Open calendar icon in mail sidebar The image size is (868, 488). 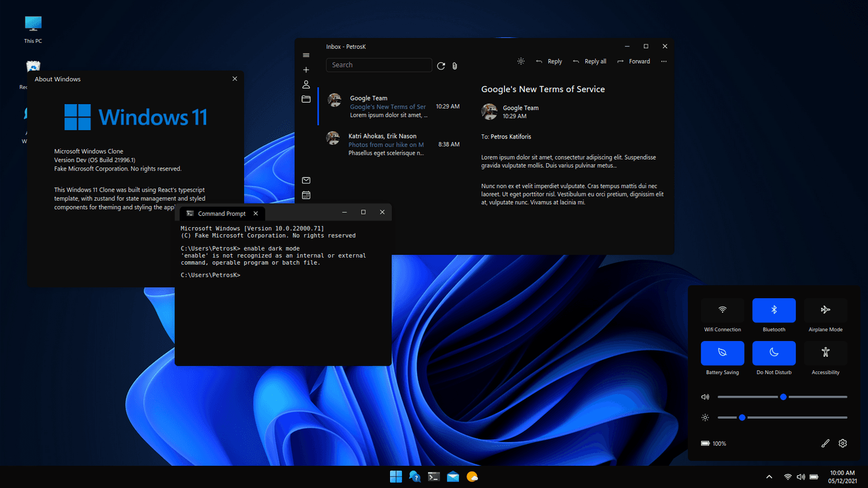(x=306, y=195)
